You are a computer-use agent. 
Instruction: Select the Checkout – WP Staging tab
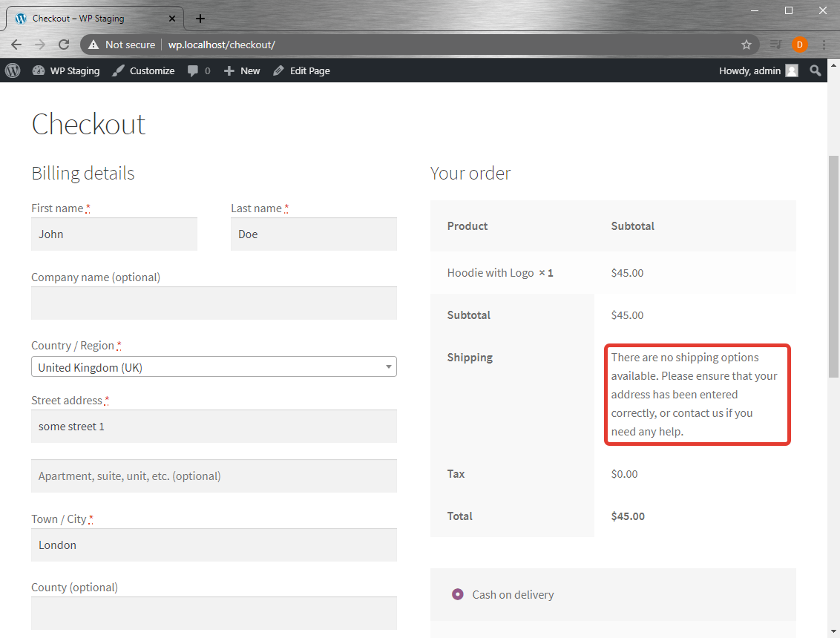tap(96, 19)
